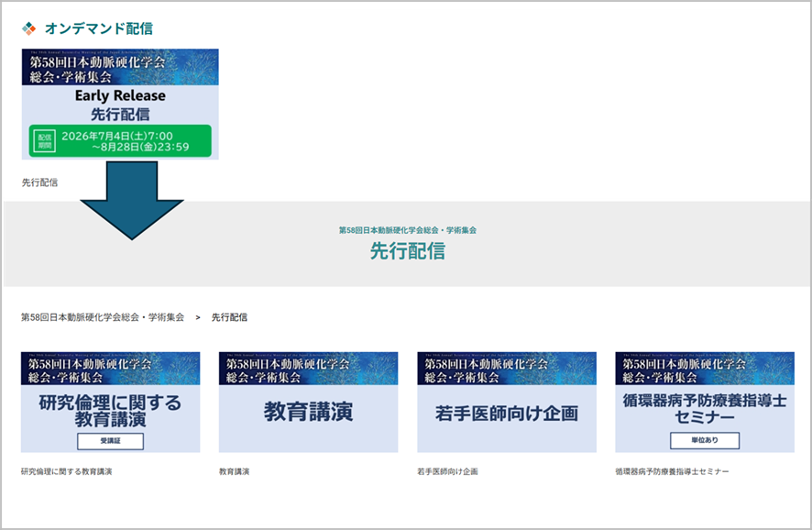Select the 教育講演 text caption
The width and height of the screenshot is (812, 530).
click(234, 471)
